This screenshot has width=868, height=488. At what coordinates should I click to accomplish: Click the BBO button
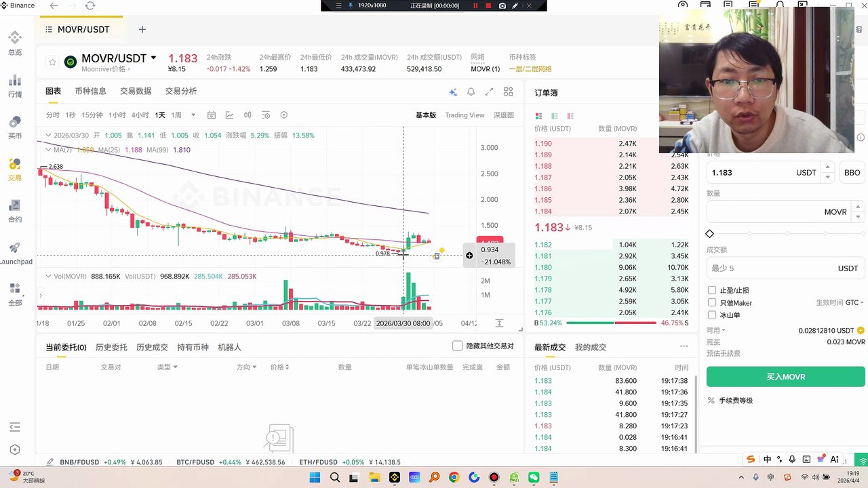click(852, 173)
